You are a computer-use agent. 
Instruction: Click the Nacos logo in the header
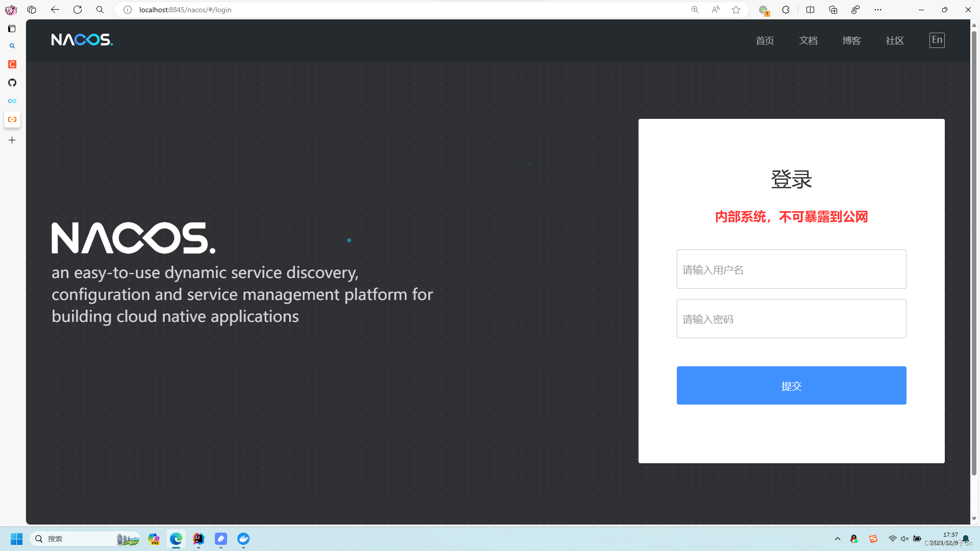click(x=82, y=40)
